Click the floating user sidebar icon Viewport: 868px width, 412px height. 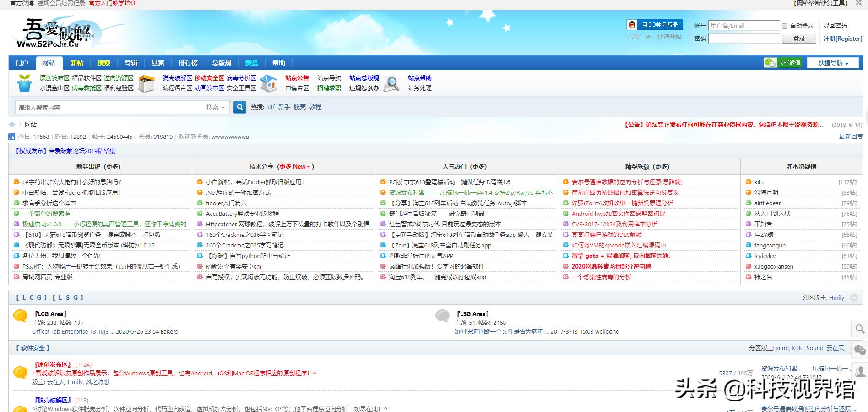coord(860,372)
